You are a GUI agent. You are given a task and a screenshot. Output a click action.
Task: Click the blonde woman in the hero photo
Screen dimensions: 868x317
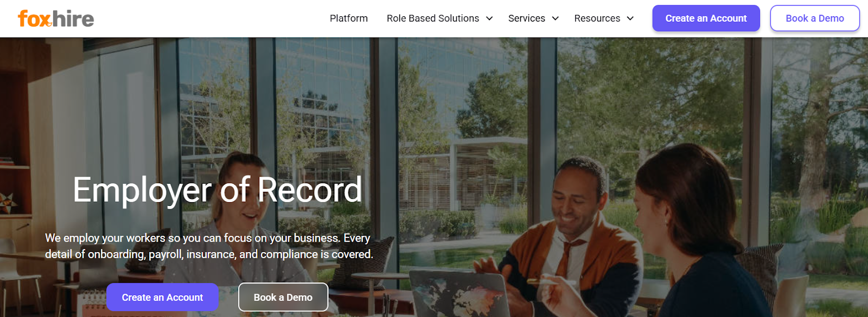click(x=239, y=217)
